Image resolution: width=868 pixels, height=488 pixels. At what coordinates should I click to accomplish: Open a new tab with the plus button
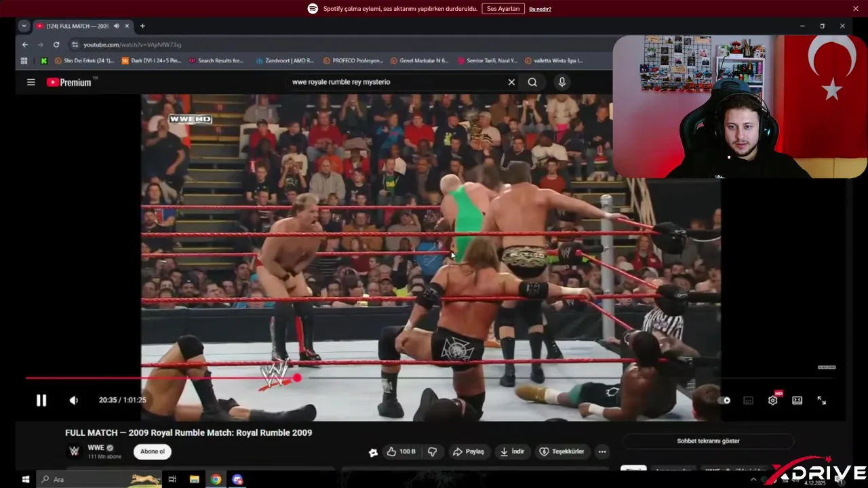click(x=142, y=26)
